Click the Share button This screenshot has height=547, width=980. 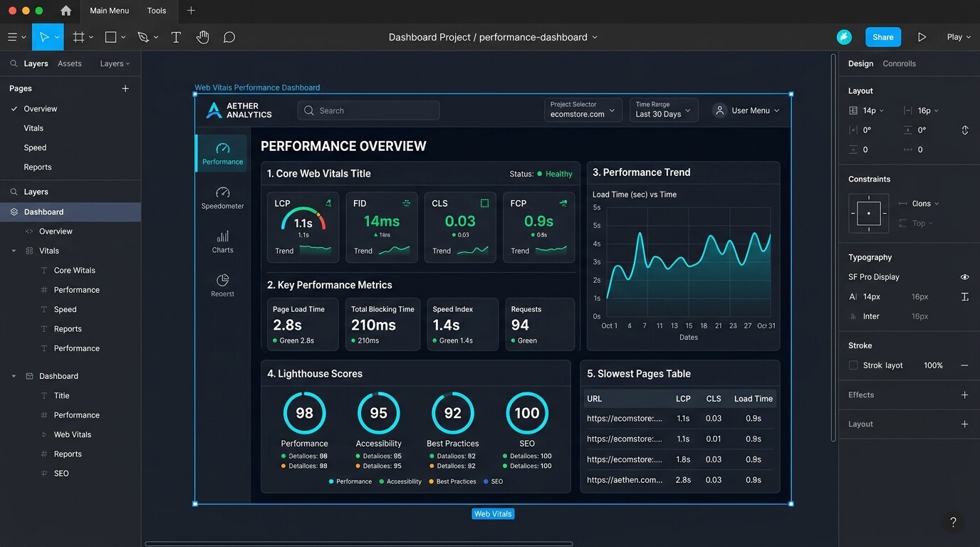[883, 37]
